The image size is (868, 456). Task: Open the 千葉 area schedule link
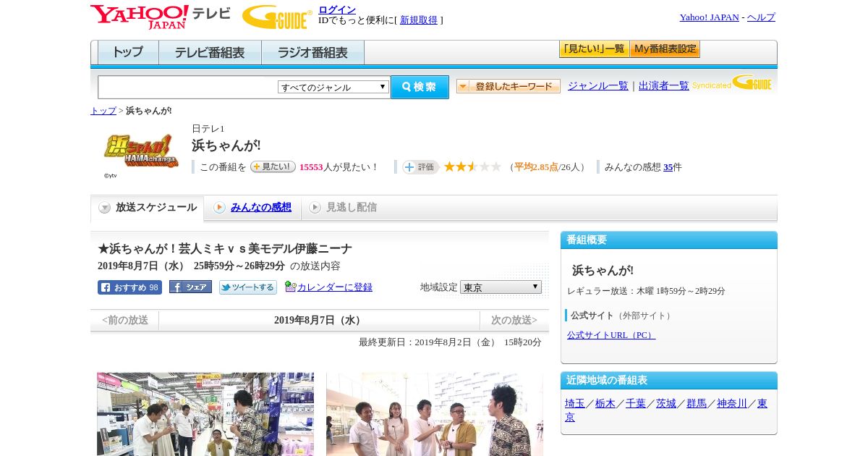pyautogui.click(x=636, y=404)
